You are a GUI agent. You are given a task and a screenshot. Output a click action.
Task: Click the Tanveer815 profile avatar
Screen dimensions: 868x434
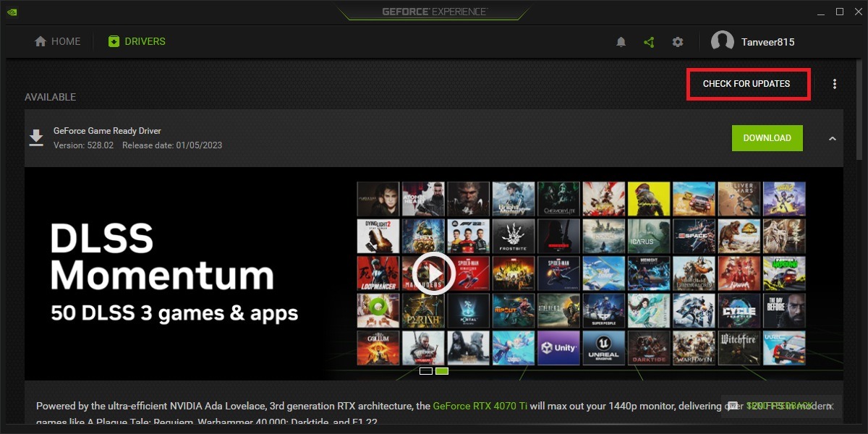point(721,41)
